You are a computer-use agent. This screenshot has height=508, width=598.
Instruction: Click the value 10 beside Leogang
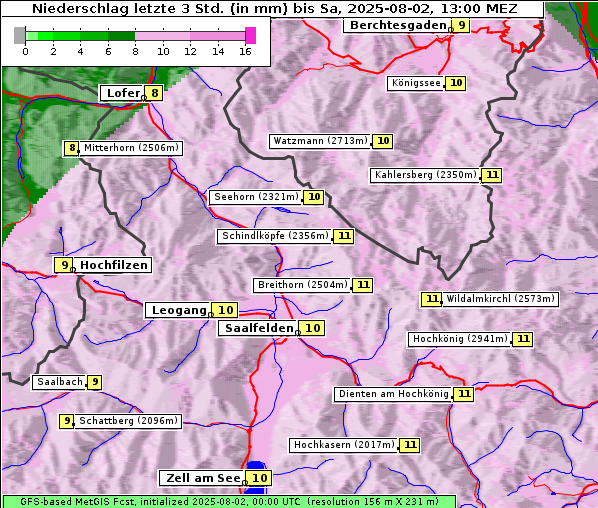click(225, 310)
